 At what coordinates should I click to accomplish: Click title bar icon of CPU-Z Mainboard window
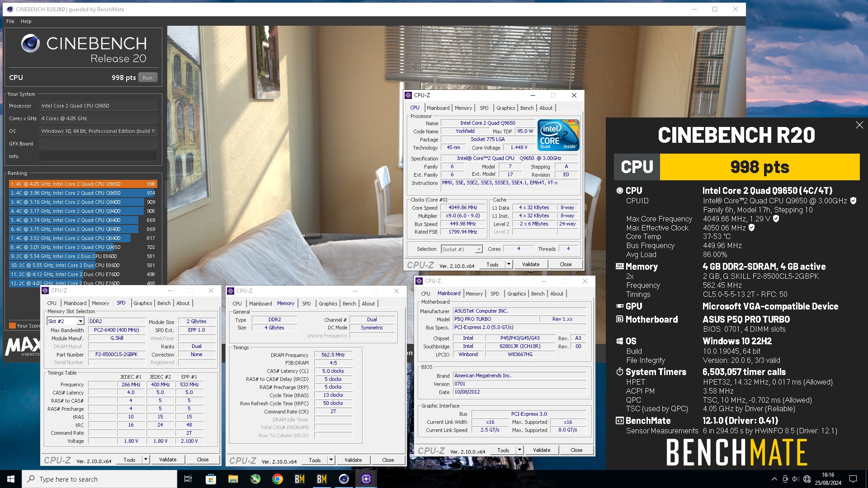[x=419, y=281]
